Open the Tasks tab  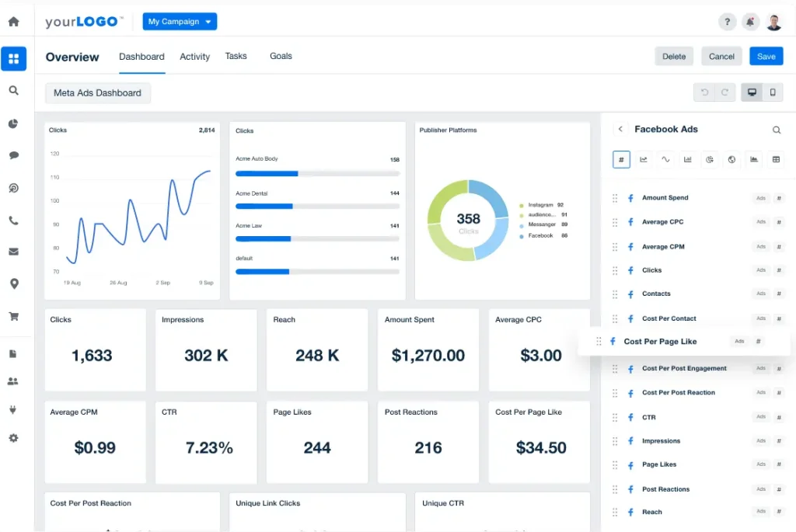[x=236, y=56]
